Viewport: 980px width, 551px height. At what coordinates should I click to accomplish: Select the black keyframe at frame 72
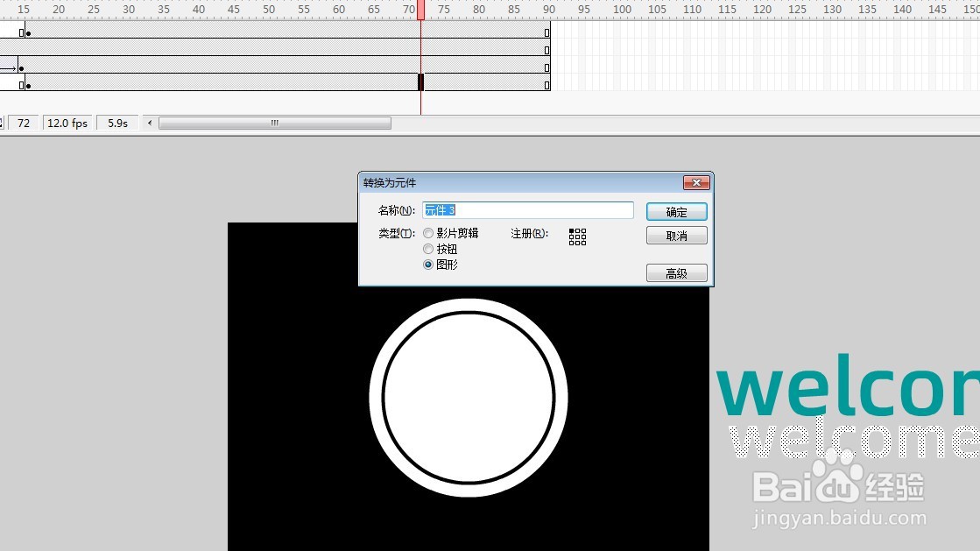pyautogui.click(x=420, y=82)
